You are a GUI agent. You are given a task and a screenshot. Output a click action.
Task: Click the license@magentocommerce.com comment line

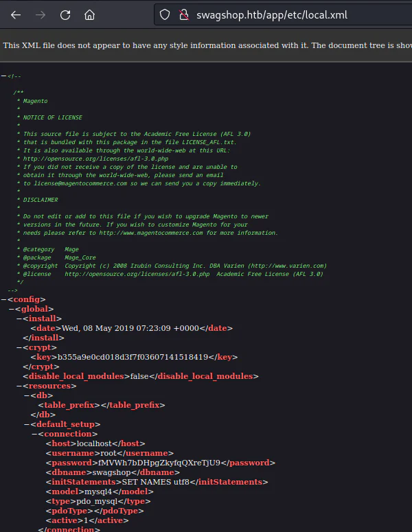139,183
